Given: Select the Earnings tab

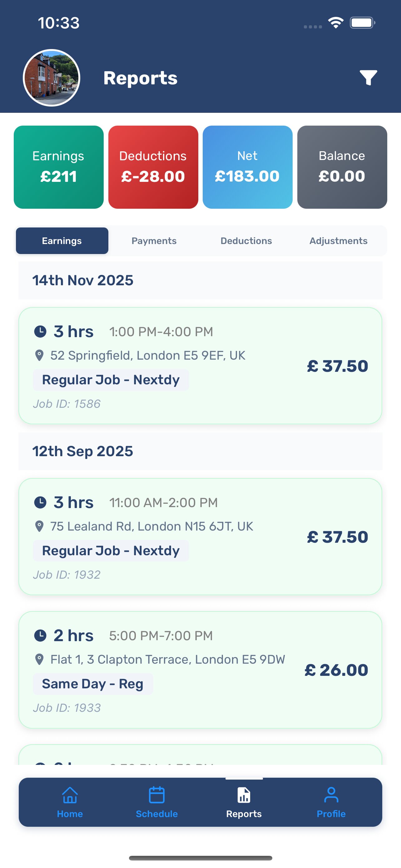Looking at the screenshot, I should (x=62, y=241).
